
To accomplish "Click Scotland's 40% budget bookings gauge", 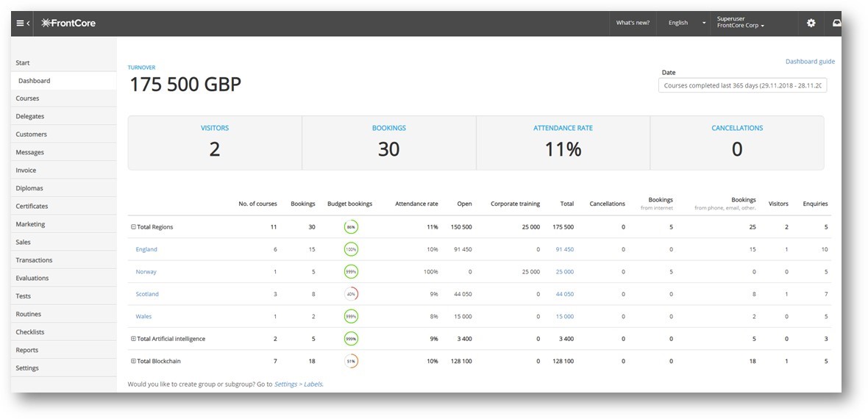I will pos(351,294).
